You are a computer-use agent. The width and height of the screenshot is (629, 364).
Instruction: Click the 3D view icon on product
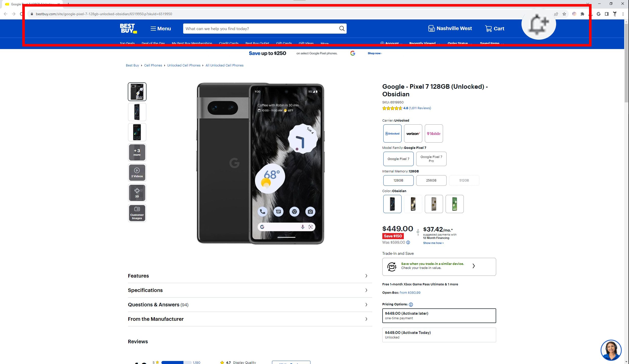pyautogui.click(x=137, y=193)
